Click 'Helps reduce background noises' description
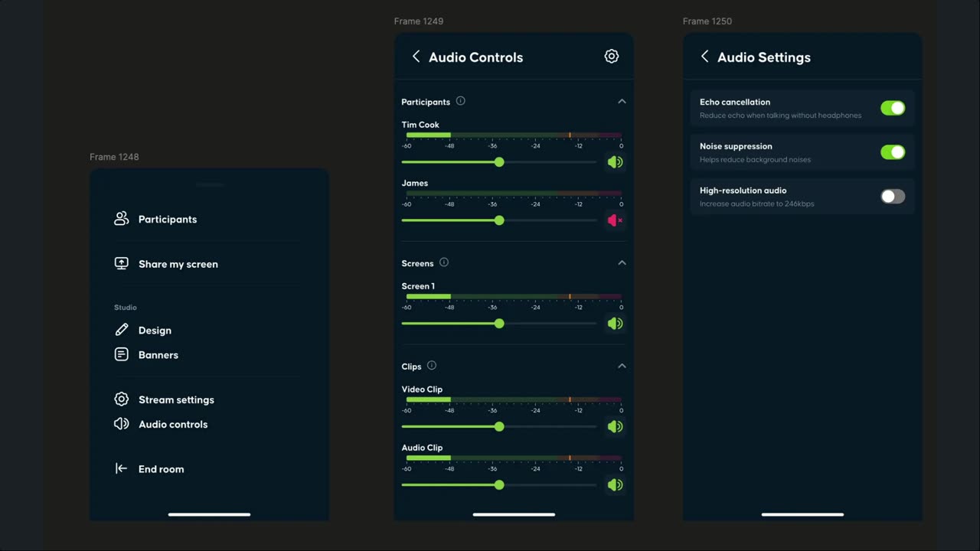The width and height of the screenshot is (980, 551). coord(755,160)
